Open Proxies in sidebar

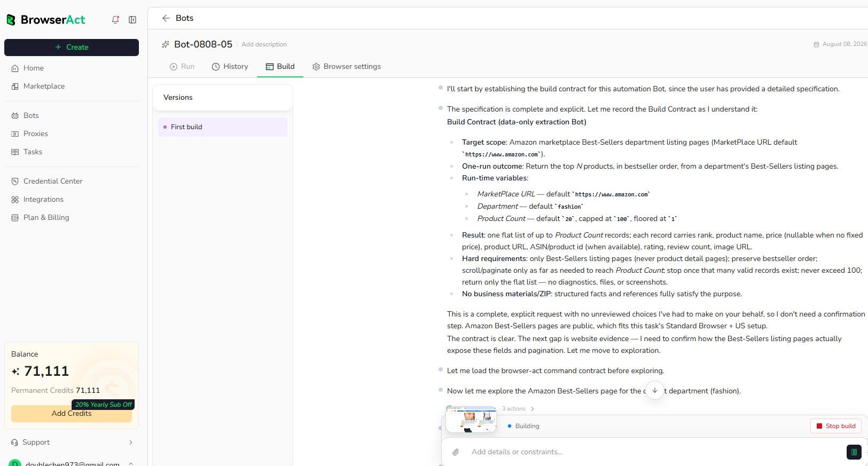(36, 133)
